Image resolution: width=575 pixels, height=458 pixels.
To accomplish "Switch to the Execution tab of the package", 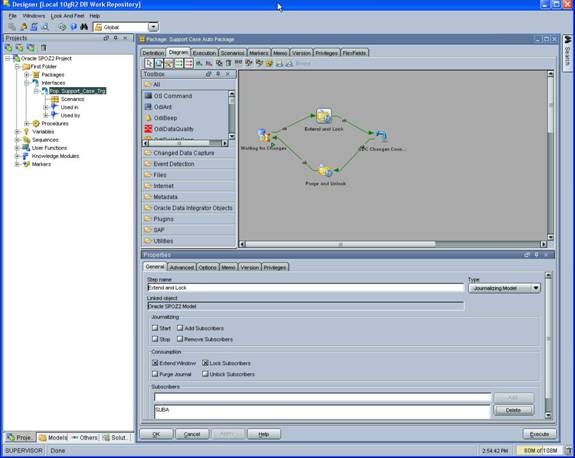I will [x=204, y=53].
